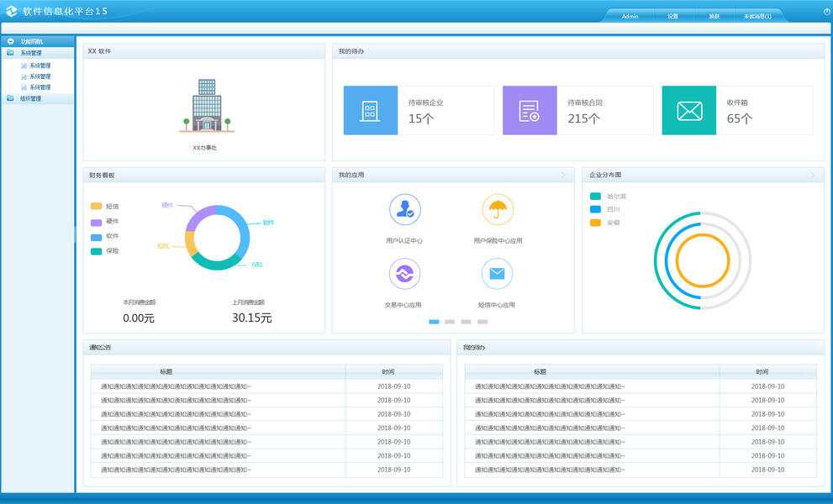Screen dimensions: 833x504
Task: Click the 短信 orange legend swatch
Action: click(x=96, y=206)
